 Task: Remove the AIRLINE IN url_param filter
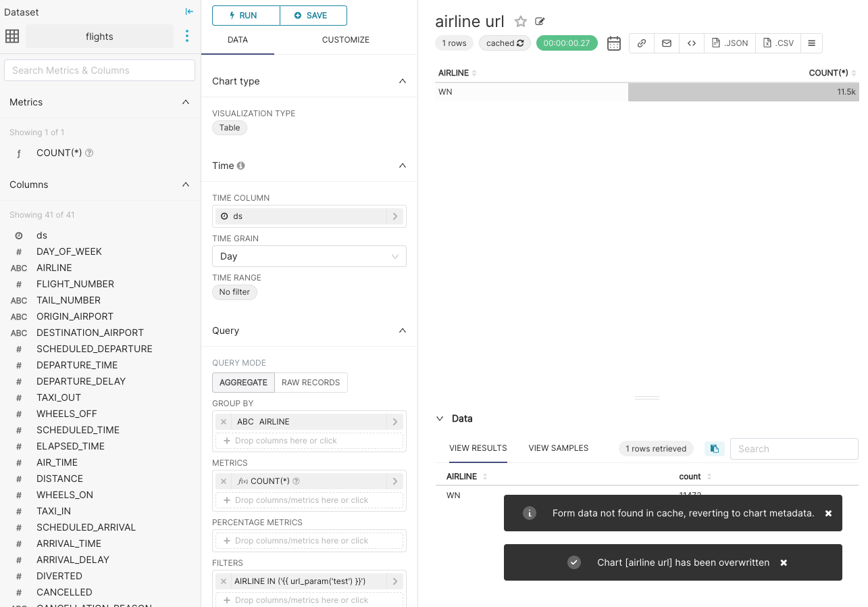(224, 581)
